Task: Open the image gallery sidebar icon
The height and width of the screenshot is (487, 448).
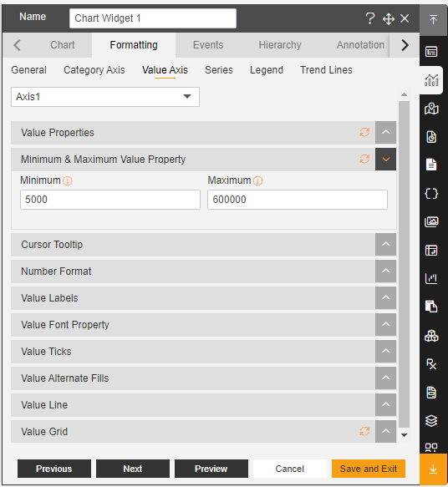Action: pyautogui.click(x=431, y=221)
